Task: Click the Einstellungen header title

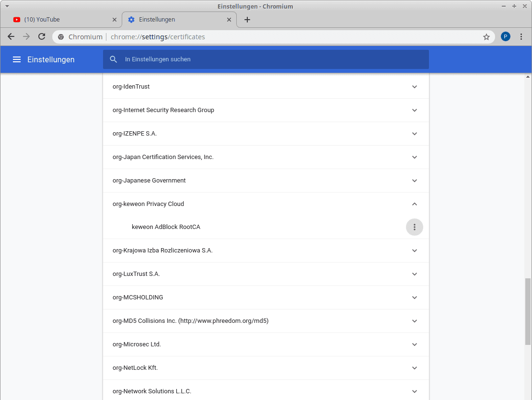Action: coord(51,60)
